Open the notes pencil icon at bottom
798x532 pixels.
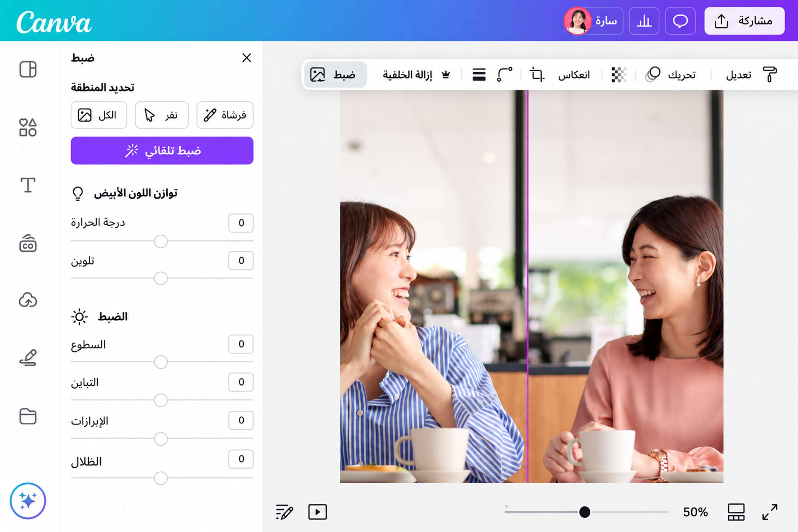[x=284, y=512]
